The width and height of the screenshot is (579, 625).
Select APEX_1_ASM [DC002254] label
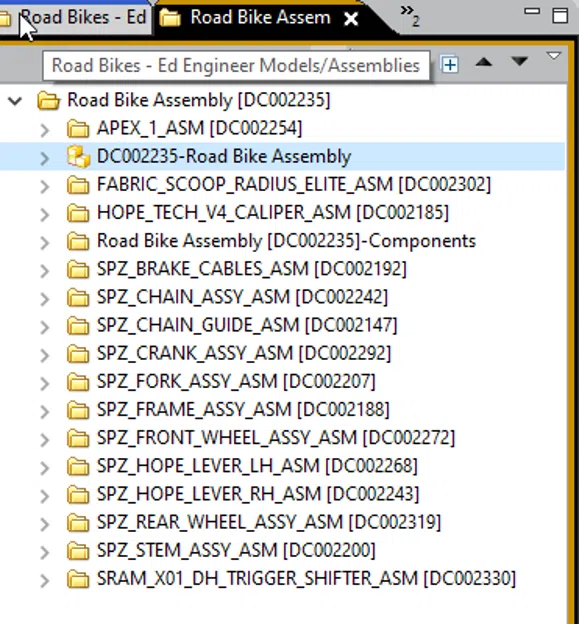(200, 128)
